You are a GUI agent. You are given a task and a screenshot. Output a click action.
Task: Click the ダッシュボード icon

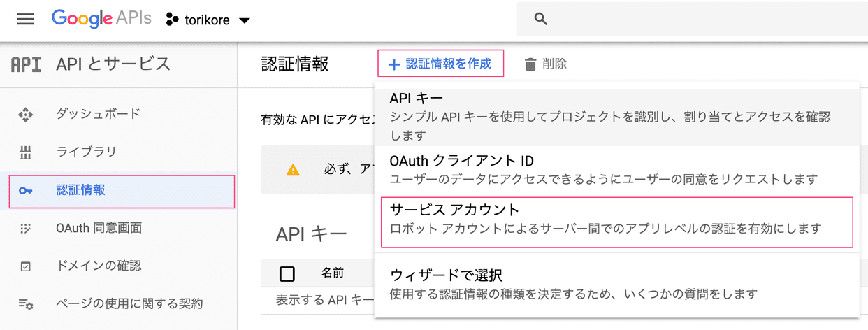(x=25, y=114)
